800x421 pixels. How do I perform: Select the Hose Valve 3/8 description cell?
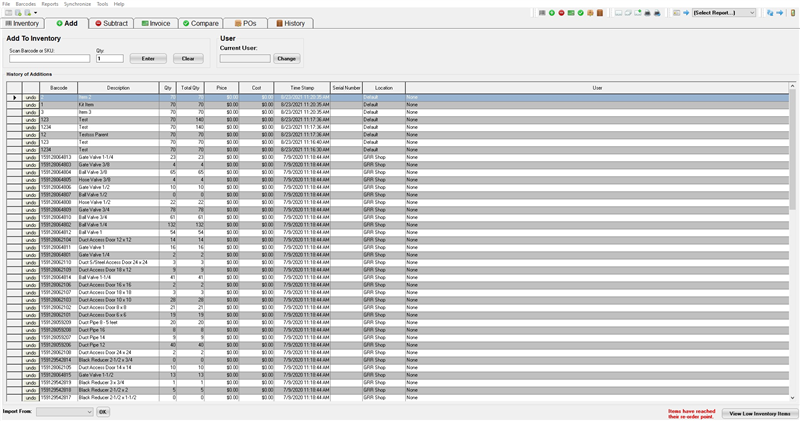[x=118, y=180]
